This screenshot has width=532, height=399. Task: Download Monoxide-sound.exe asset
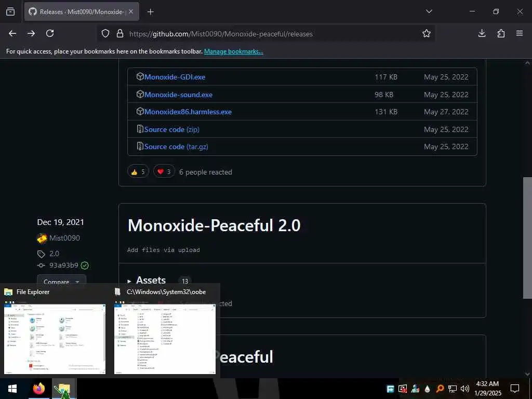pos(179,95)
